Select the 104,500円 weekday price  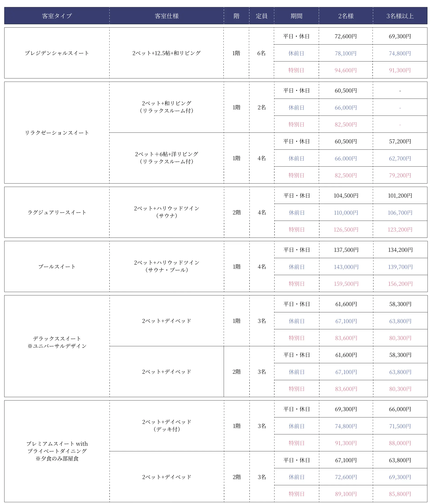click(x=346, y=196)
